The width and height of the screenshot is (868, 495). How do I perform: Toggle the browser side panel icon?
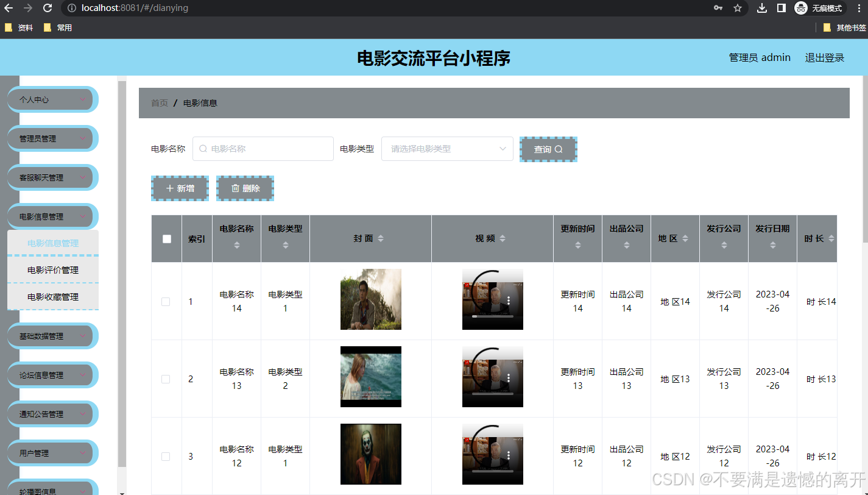(782, 8)
